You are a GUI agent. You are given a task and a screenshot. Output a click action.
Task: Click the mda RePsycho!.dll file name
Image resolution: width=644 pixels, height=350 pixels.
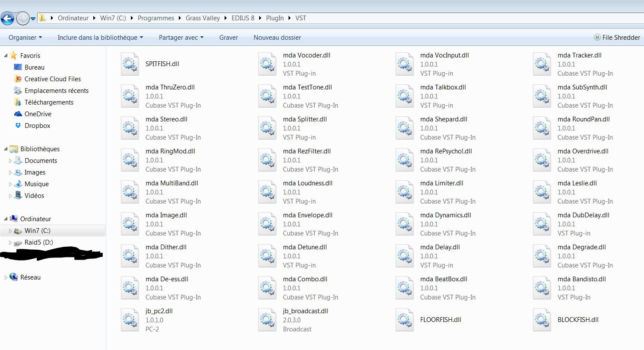(446, 151)
